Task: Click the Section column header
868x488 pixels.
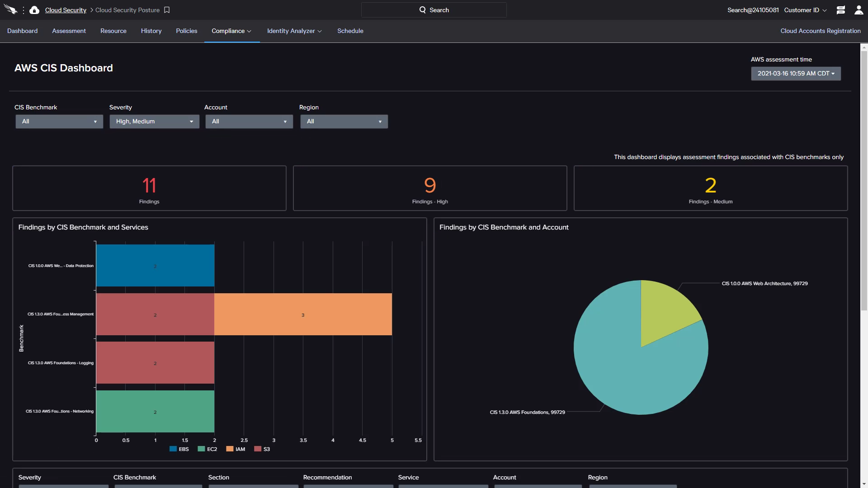Action: click(x=219, y=478)
